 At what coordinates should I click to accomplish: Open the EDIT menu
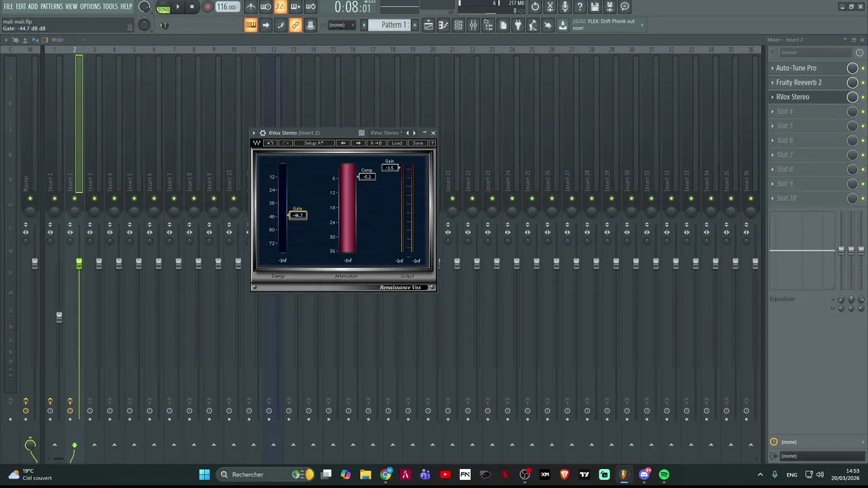[x=21, y=6]
